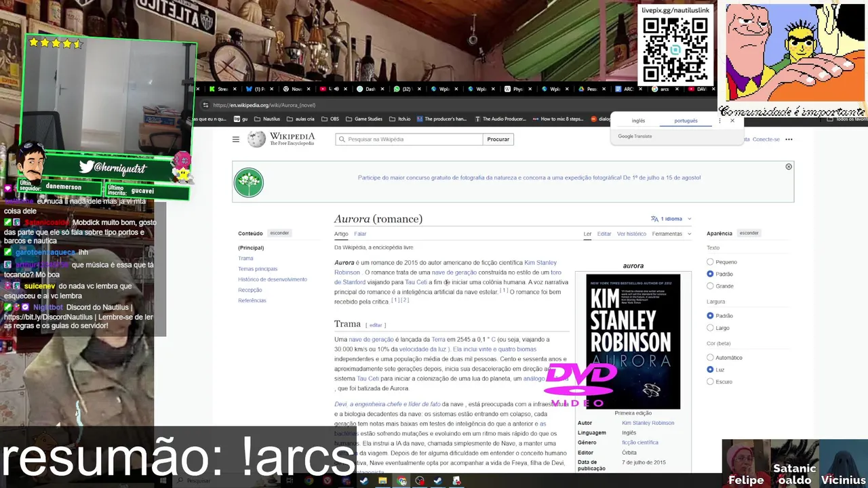Open the Nautilus bookmark folder
Image resolution: width=868 pixels, height=488 pixels.
(266, 119)
